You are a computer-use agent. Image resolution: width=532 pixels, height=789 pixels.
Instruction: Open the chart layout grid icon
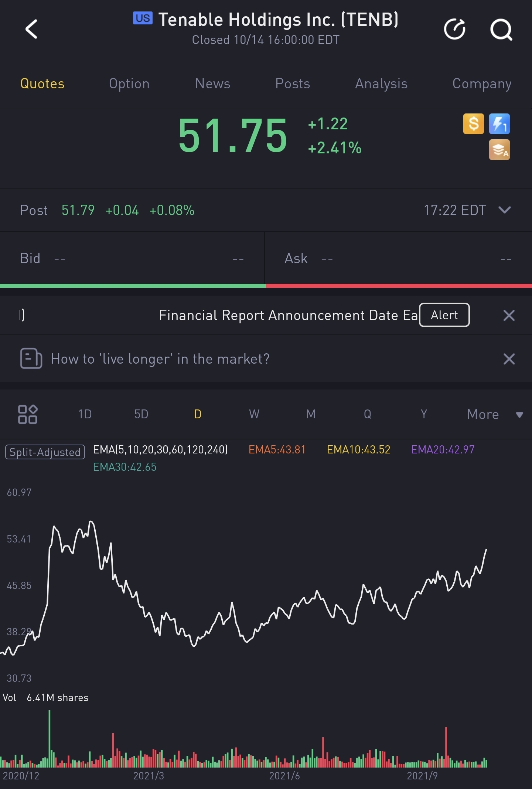pyautogui.click(x=28, y=414)
